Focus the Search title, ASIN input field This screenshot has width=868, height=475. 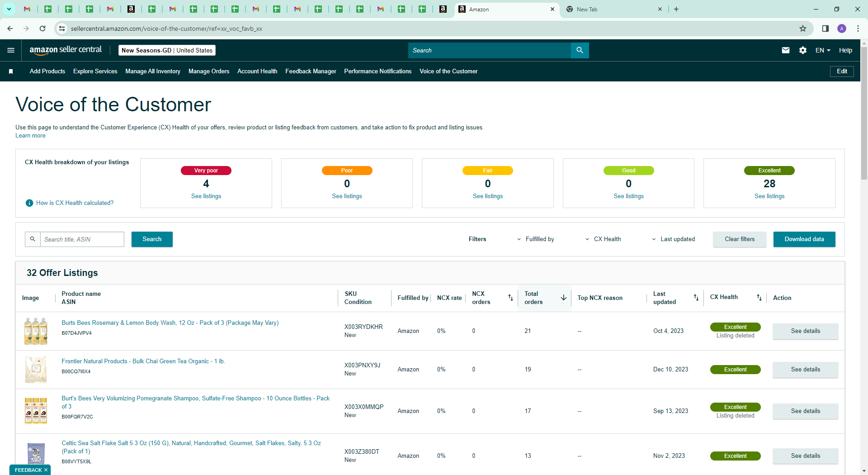pos(82,239)
